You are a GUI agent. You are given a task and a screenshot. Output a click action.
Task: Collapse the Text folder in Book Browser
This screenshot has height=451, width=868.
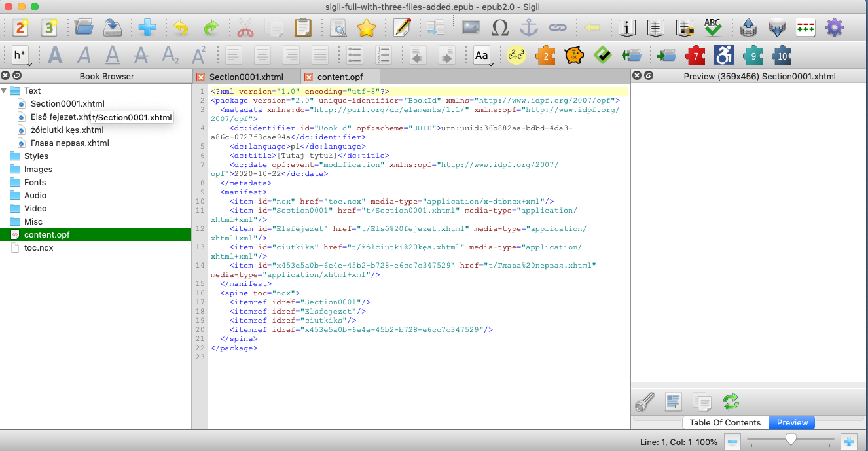coord(5,91)
